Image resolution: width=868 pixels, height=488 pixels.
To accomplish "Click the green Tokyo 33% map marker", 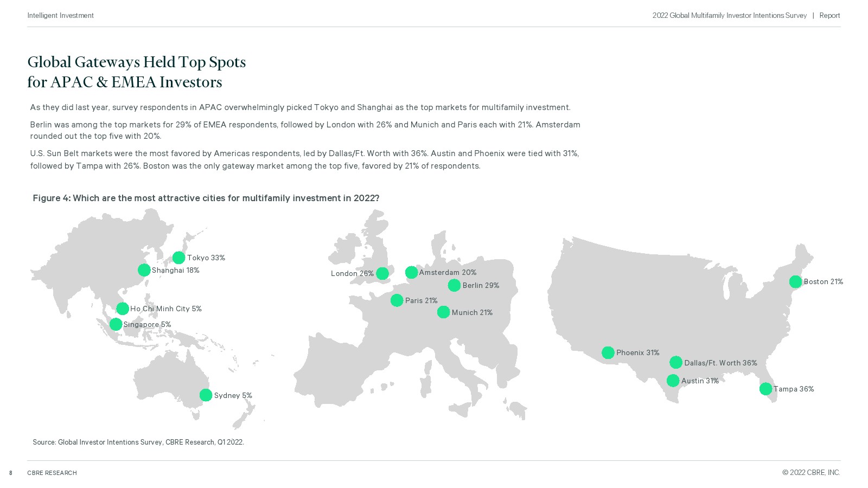I will click(178, 258).
